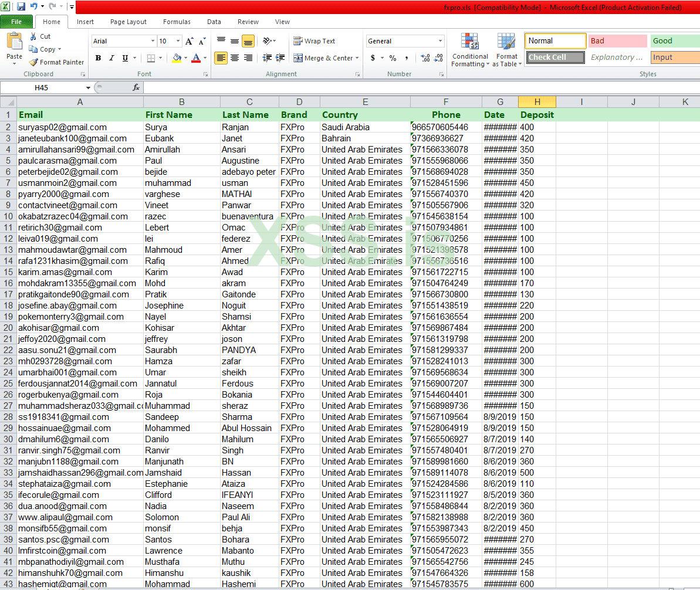Switch to the Page Layout tab
The width and height of the screenshot is (700, 590).
(x=128, y=22)
